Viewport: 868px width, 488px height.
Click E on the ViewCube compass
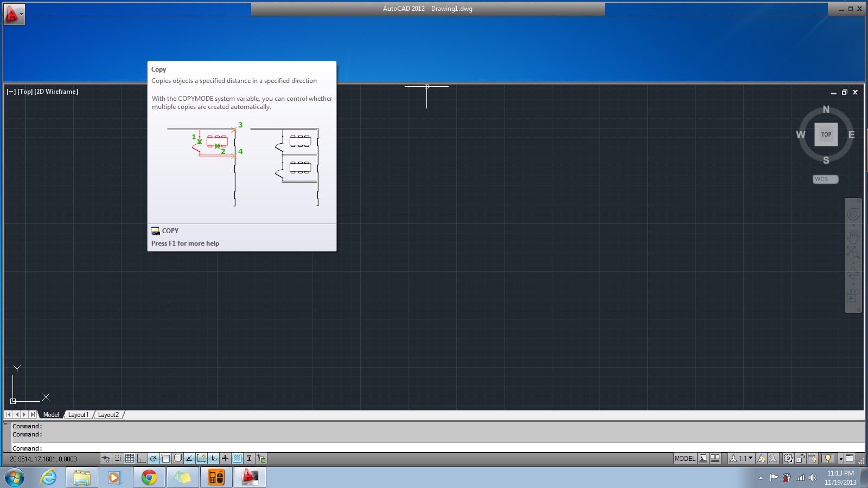tap(851, 134)
